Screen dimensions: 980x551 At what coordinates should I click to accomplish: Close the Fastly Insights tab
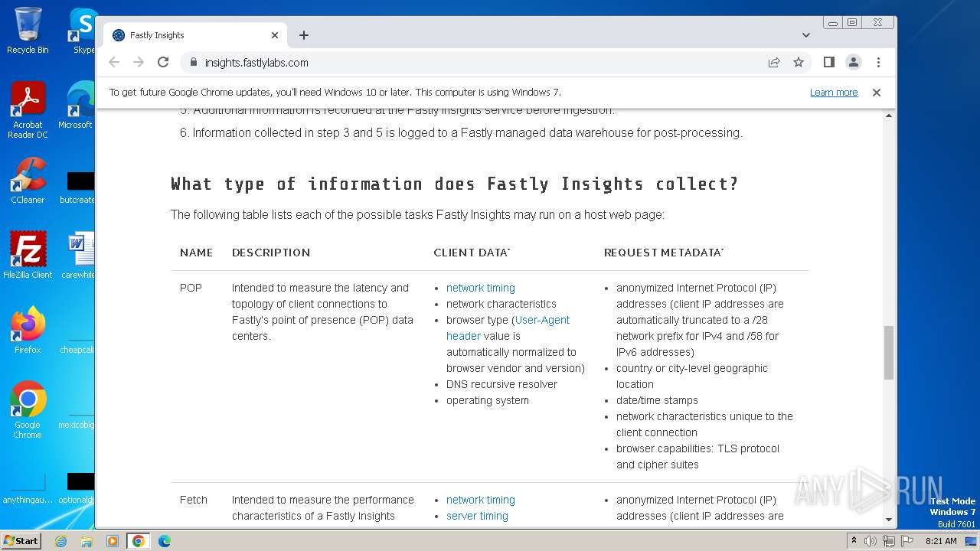(275, 35)
